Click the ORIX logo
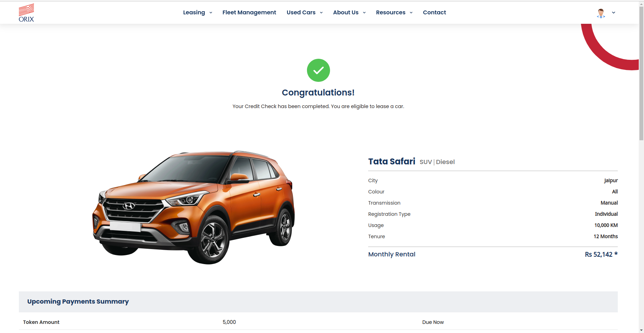 click(x=26, y=13)
